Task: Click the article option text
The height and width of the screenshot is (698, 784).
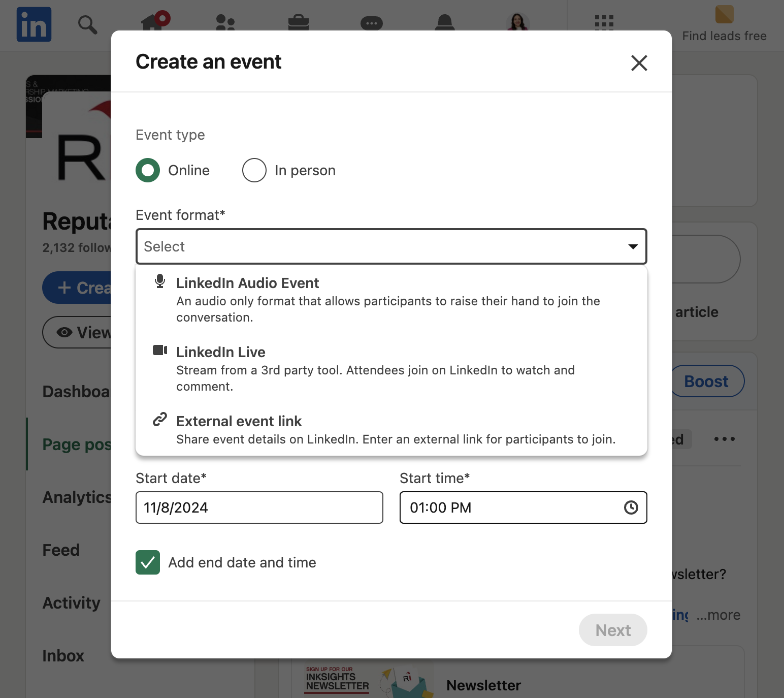Action: 697,312
